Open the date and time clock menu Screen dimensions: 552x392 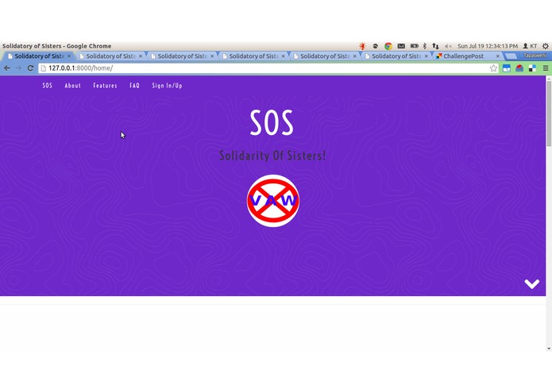click(488, 46)
